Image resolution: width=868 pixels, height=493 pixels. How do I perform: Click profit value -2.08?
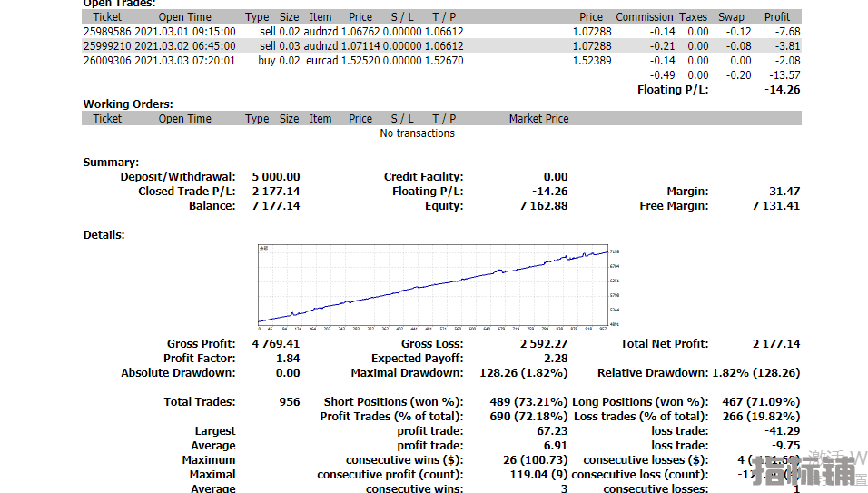(x=787, y=60)
